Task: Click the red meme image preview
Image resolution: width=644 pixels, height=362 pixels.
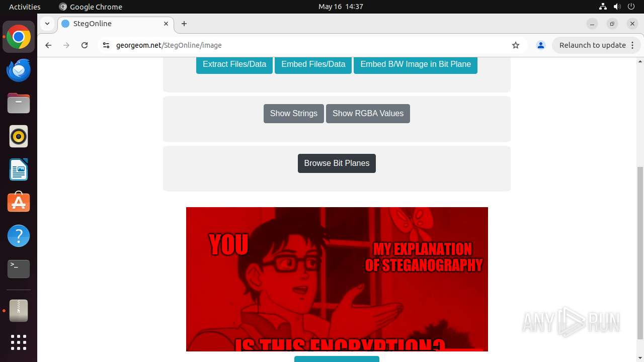Action: click(337, 279)
